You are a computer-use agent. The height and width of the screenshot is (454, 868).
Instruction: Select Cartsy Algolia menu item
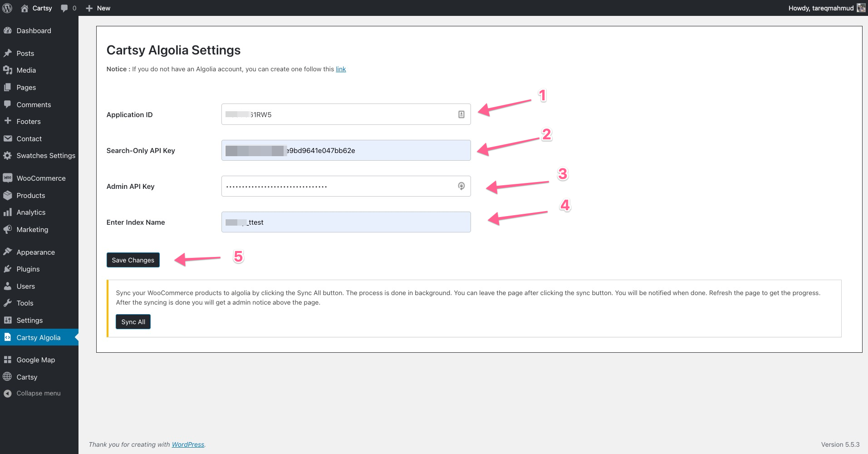(39, 337)
